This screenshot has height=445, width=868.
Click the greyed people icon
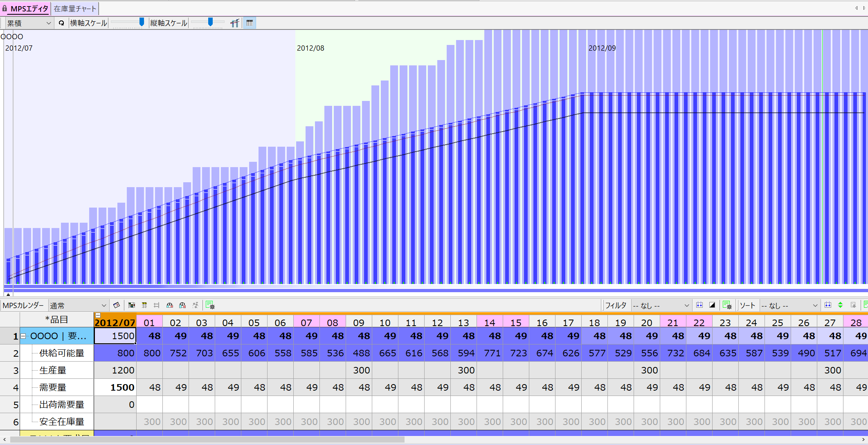(x=196, y=305)
